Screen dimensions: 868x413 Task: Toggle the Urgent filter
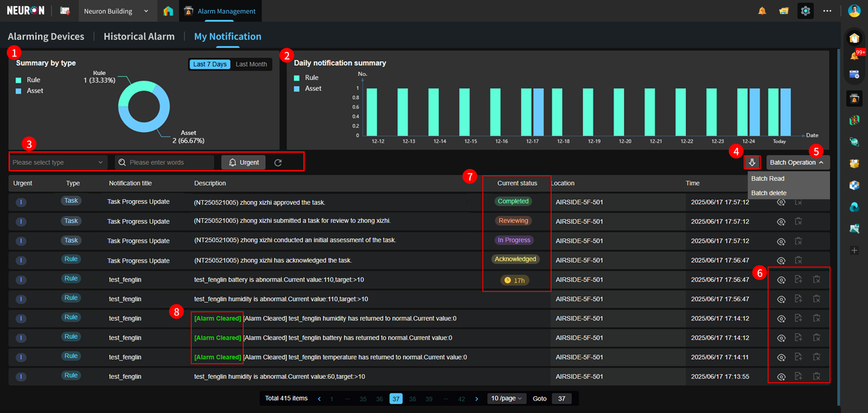[x=243, y=163]
